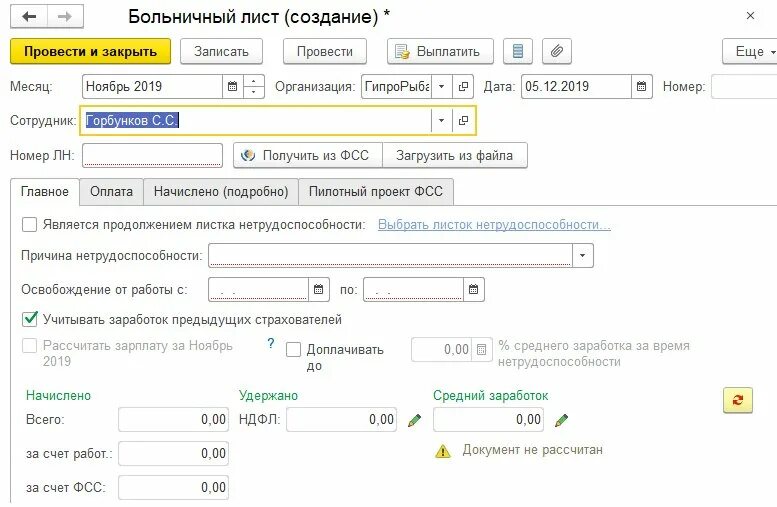Viewport: 777px width, 507px height.
Task: Click the Провести button
Action: coord(325,52)
